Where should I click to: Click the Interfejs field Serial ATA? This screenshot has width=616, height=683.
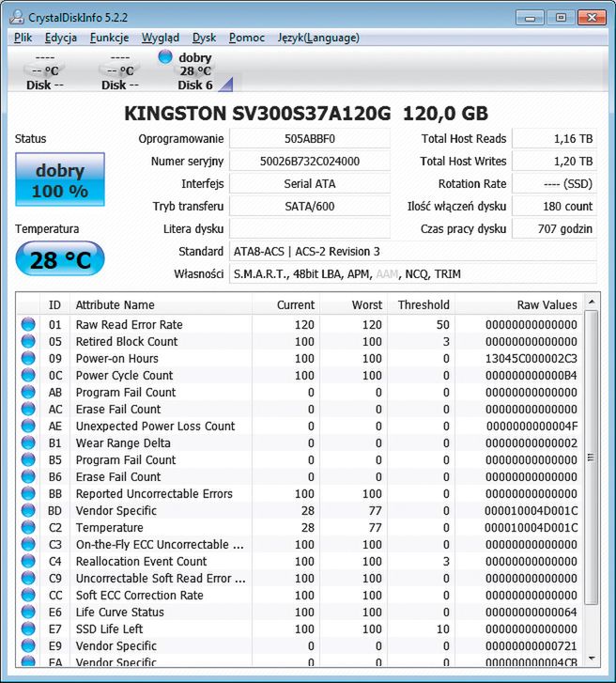(x=310, y=184)
